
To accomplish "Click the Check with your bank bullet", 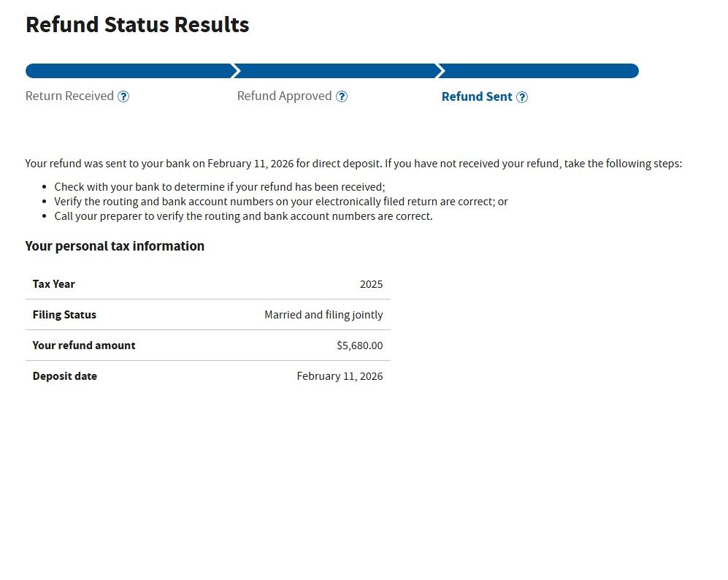I will click(x=219, y=187).
